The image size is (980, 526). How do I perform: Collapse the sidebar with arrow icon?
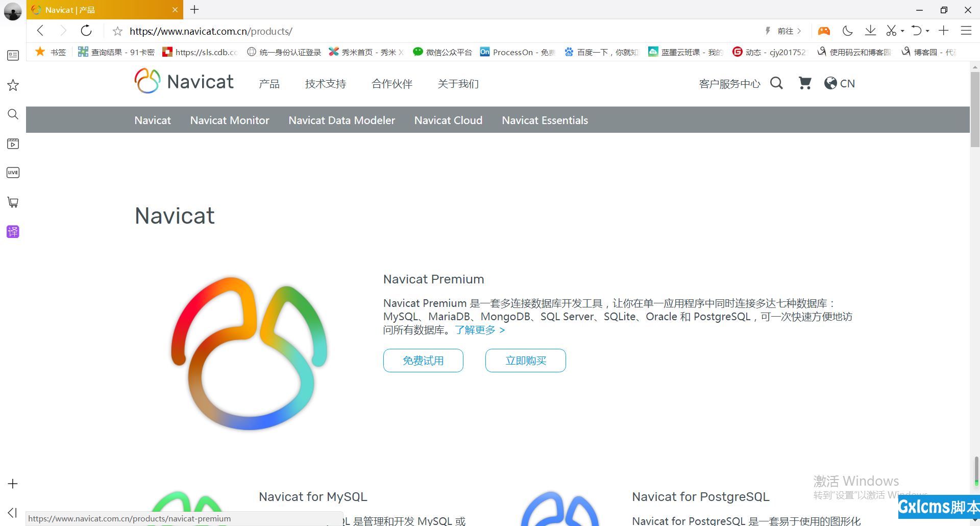click(x=13, y=512)
